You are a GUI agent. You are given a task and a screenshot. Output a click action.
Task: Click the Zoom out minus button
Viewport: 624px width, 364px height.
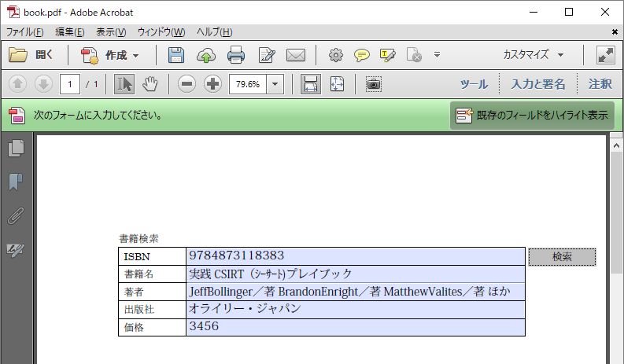(186, 84)
